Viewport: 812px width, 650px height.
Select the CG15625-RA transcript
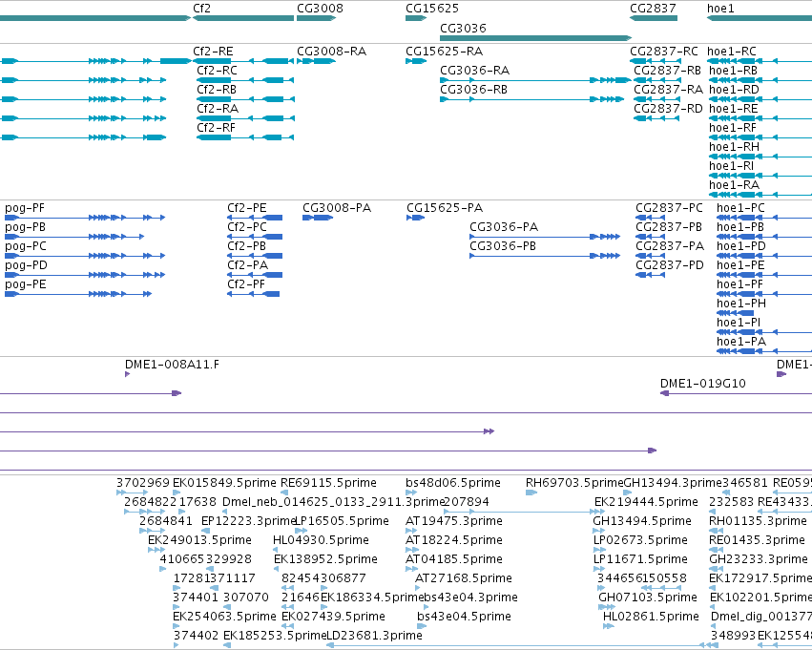[x=416, y=61]
